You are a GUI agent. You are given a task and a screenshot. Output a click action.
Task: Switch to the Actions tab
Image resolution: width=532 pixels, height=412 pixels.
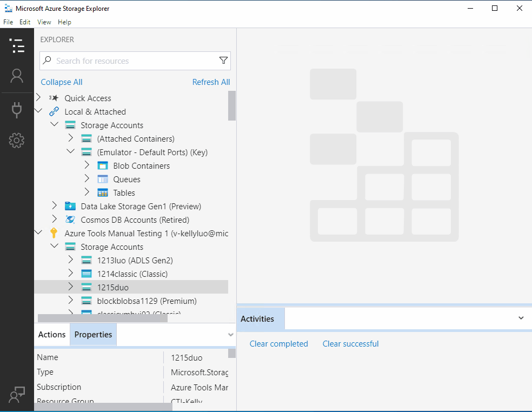pos(52,335)
